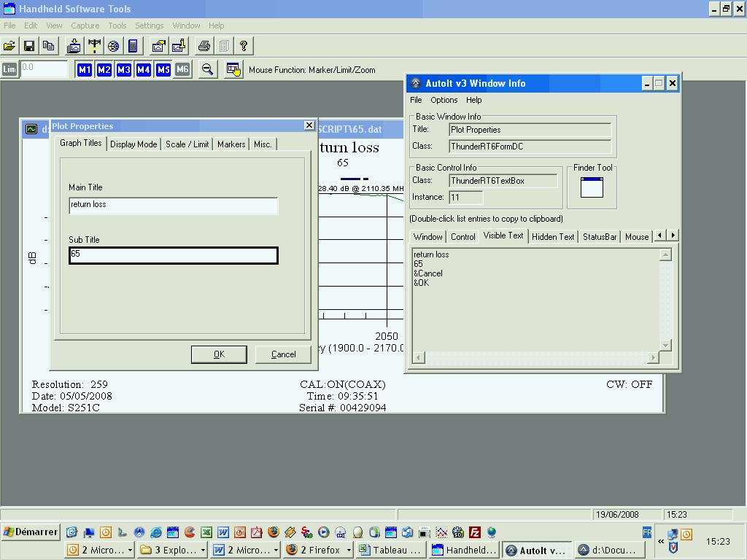Click the Open file folder icon

pyautogui.click(x=9, y=46)
